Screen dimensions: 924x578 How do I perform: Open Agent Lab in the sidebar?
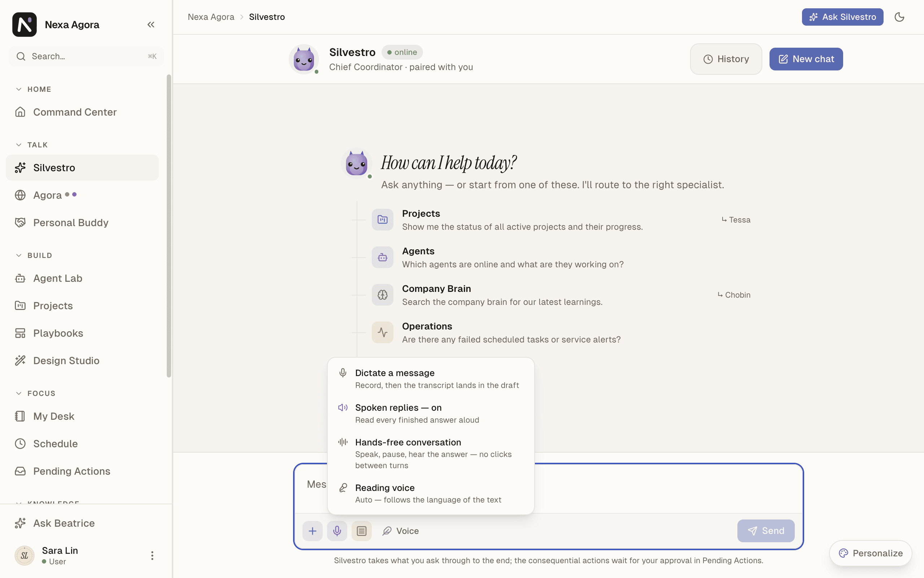tap(82, 278)
